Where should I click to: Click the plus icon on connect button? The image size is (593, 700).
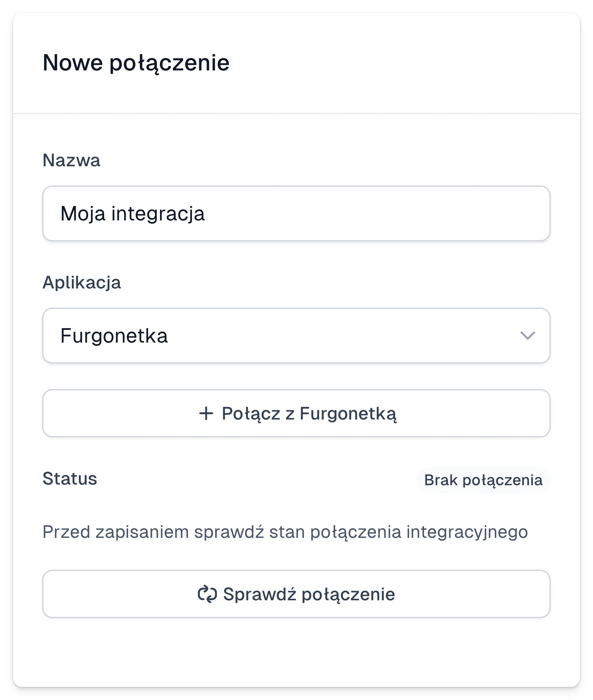coord(206,413)
